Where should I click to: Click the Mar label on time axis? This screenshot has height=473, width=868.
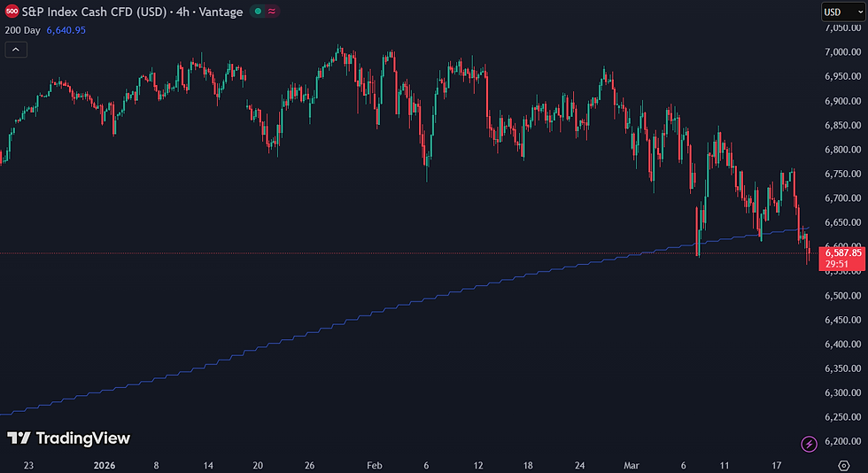[x=631, y=465]
